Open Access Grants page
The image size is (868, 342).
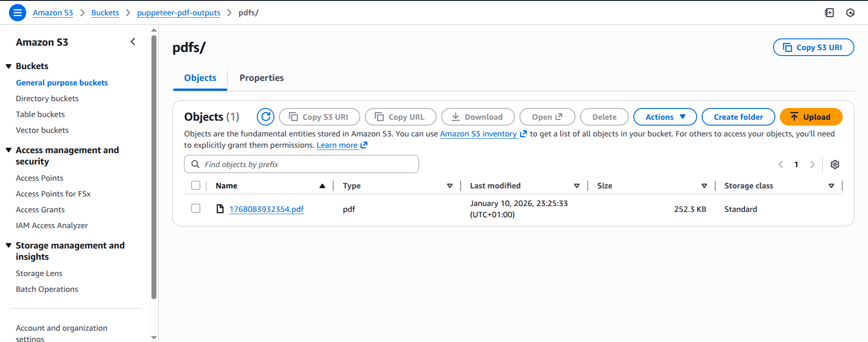click(40, 210)
